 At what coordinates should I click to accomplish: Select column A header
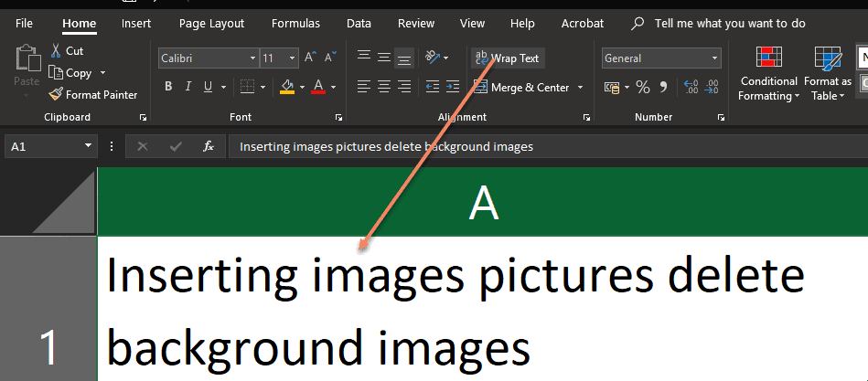(x=483, y=201)
